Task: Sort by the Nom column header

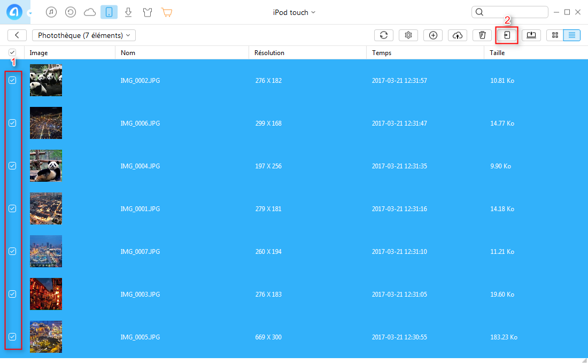Action: (182, 52)
